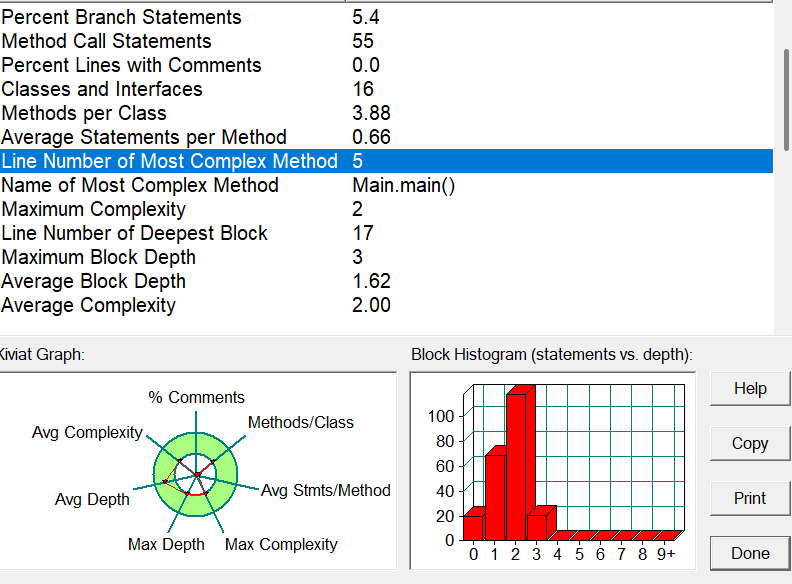Click the Methods/Class axis label
Viewport: 792px width, 584px height.
click(x=301, y=422)
